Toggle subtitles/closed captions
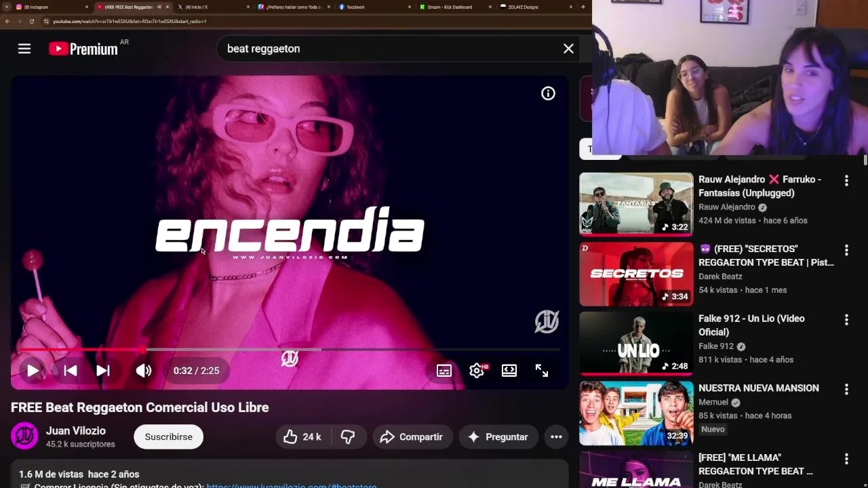The image size is (868, 488). pyautogui.click(x=444, y=371)
